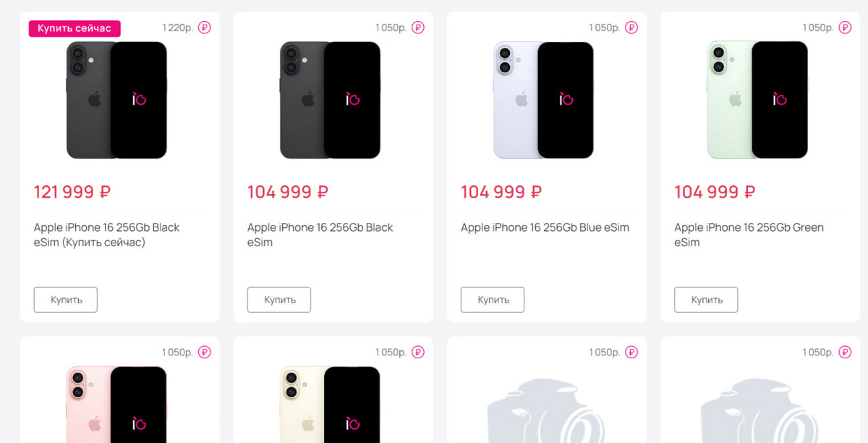Click bonus icon on bottom-right placeholder card
The height and width of the screenshot is (443, 868).
pos(845,353)
